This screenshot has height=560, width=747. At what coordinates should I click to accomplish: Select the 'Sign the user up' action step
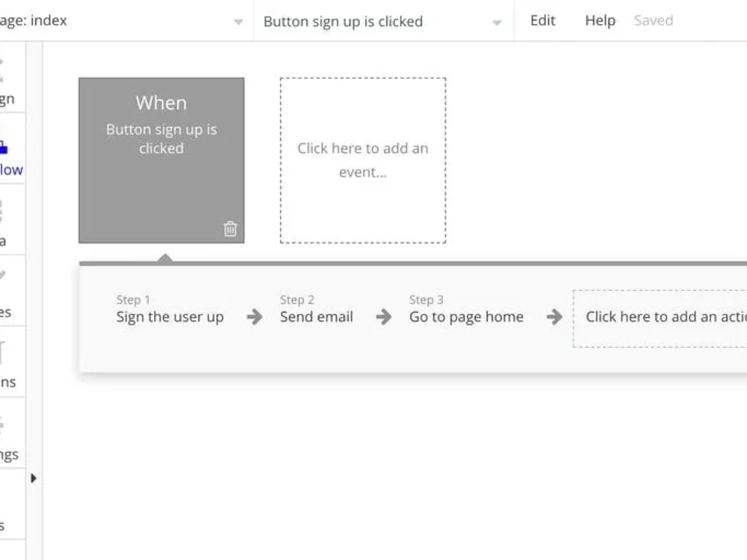click(x=169, y=317)
